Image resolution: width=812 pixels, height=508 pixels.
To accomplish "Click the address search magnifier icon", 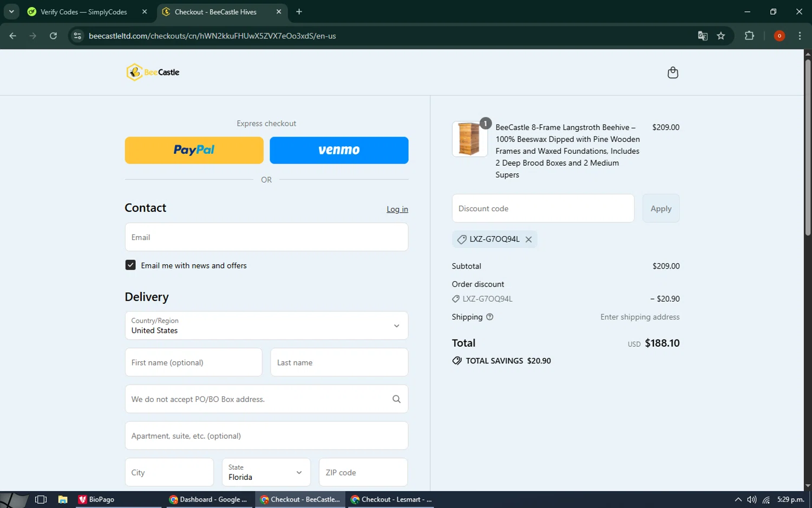I will [396, 399].
